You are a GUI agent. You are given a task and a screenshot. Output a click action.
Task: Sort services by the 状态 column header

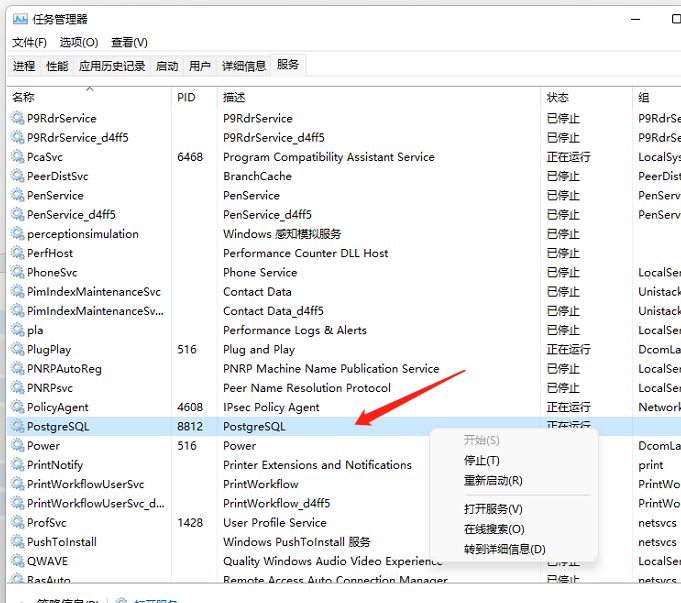(558, 97)
